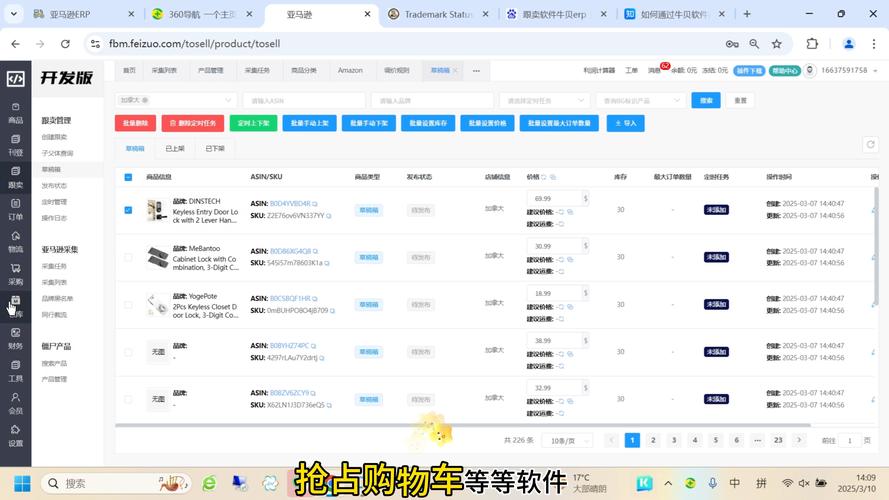Reload the page using the browser refresh button
Image resolution: width=889 pixels, height=500 pixels.
(x=65, y=44)
